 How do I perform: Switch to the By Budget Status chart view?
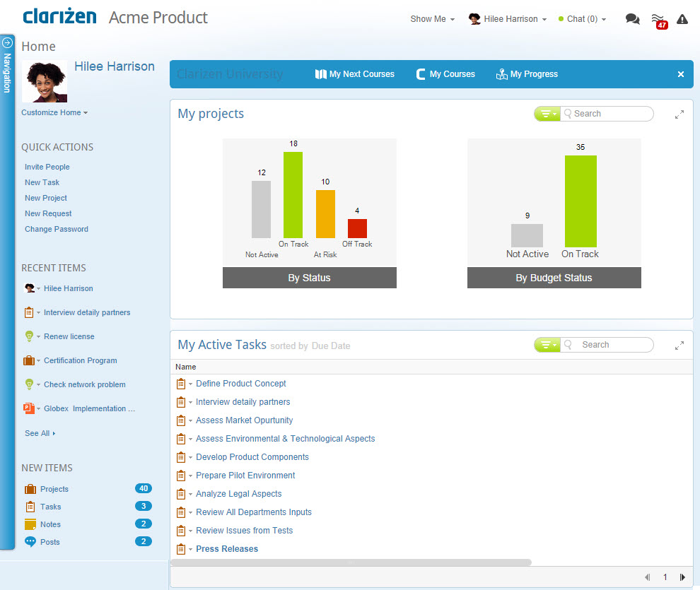click(x=554, y=278)
